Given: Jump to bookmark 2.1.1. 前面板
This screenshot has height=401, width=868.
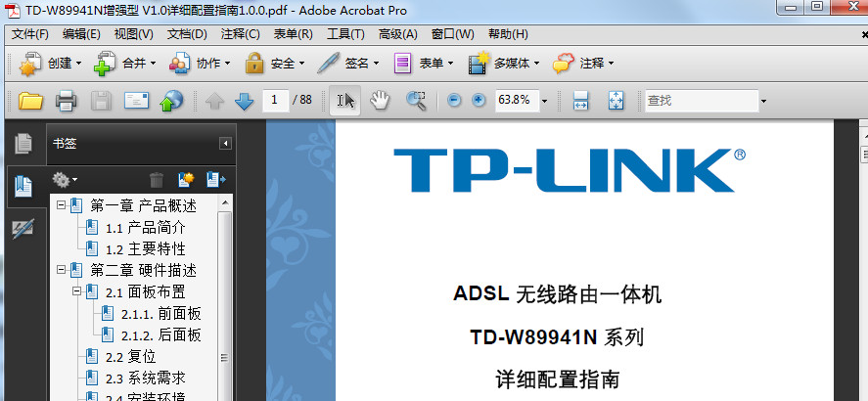Looking at the screenshot, I should click(x=161, y=314).
